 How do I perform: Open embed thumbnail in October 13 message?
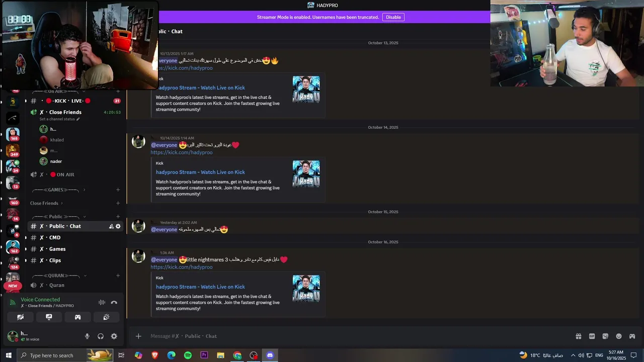[306, 89]
